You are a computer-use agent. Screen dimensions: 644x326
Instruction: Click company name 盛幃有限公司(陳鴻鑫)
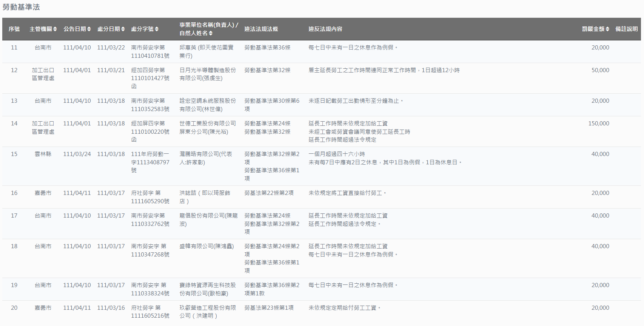206,246
